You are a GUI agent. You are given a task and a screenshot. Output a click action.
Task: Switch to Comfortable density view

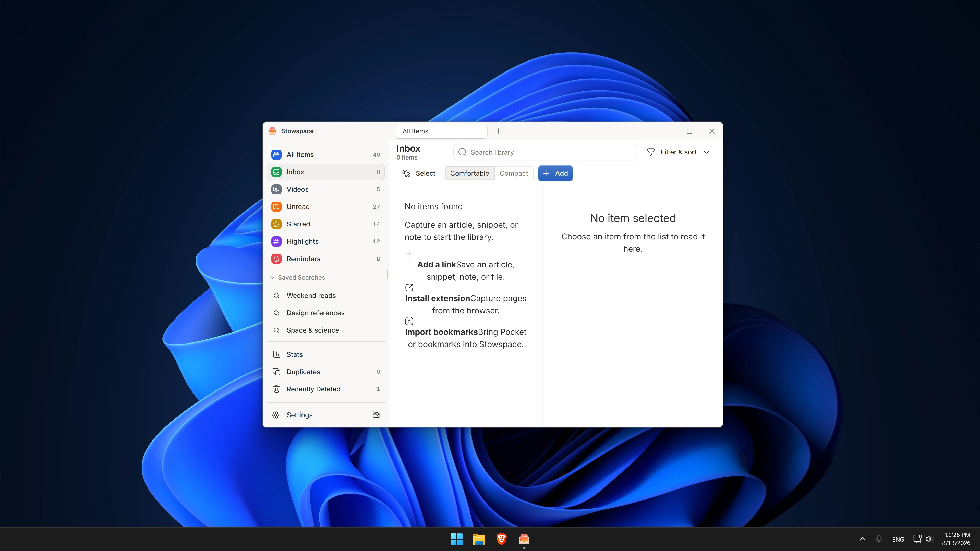tap(469, 173)
